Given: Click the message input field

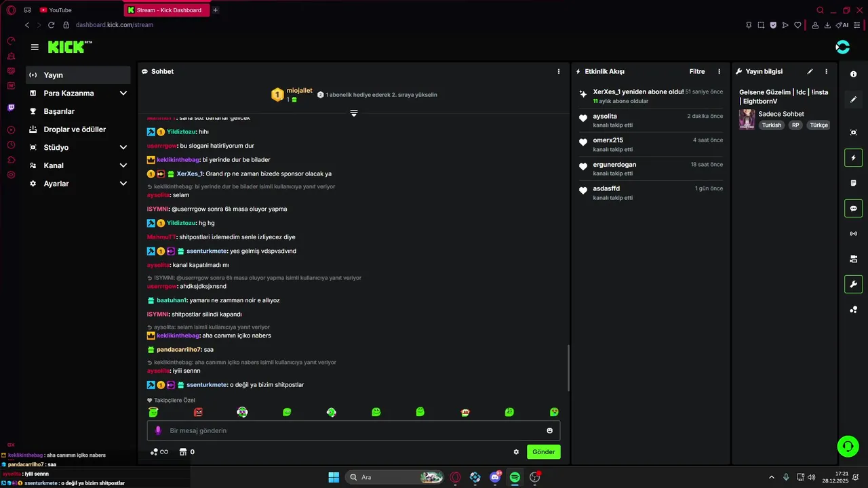Looking at the screenshot, I should [353, 430].
